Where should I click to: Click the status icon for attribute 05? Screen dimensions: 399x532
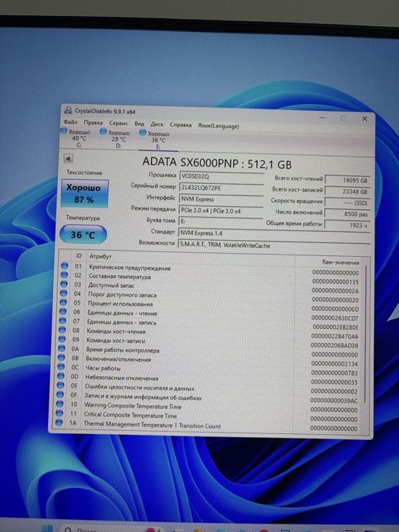[63, 302]
